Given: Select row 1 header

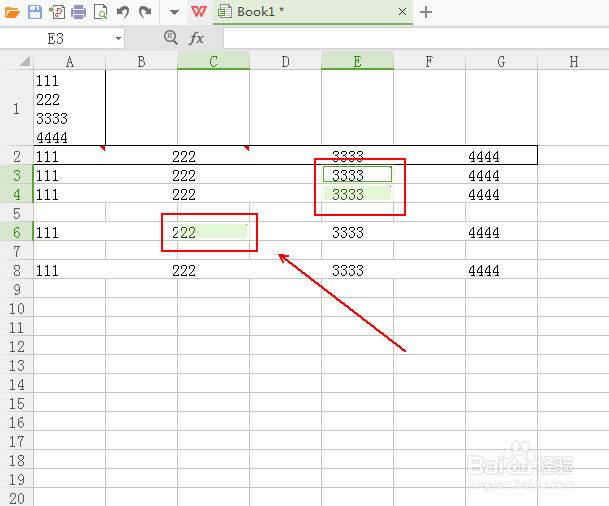Looking at the screenshot, I should 17,108.
